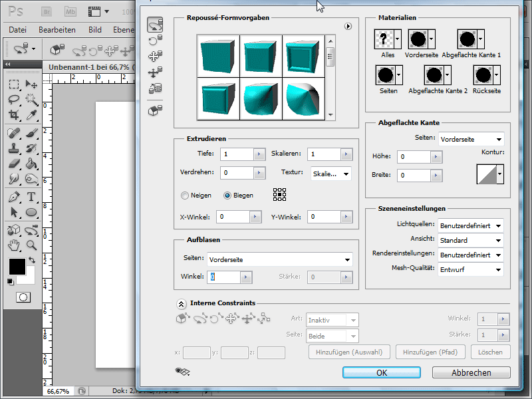The height and width of the screenshot is (399, 532).
Task: Open the Tiefe slider arrow
Action: click(x=259, y=154)
